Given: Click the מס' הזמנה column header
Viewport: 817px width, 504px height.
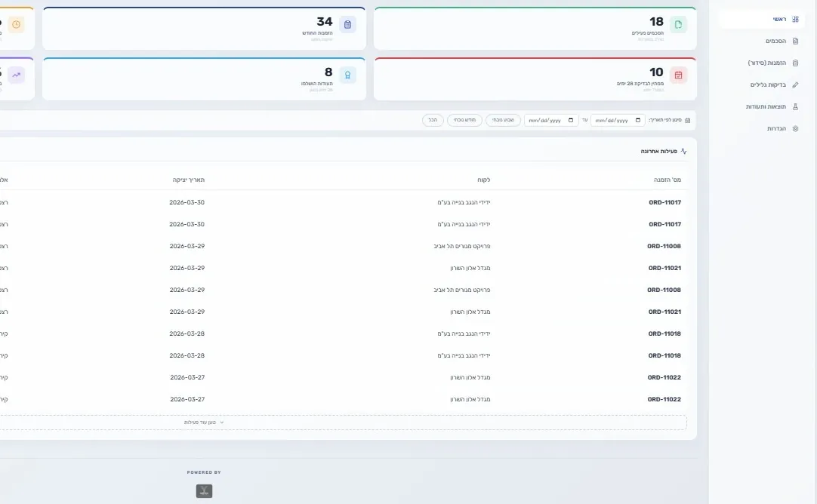Looking at the screenshot, I should (x=667, y=180).
